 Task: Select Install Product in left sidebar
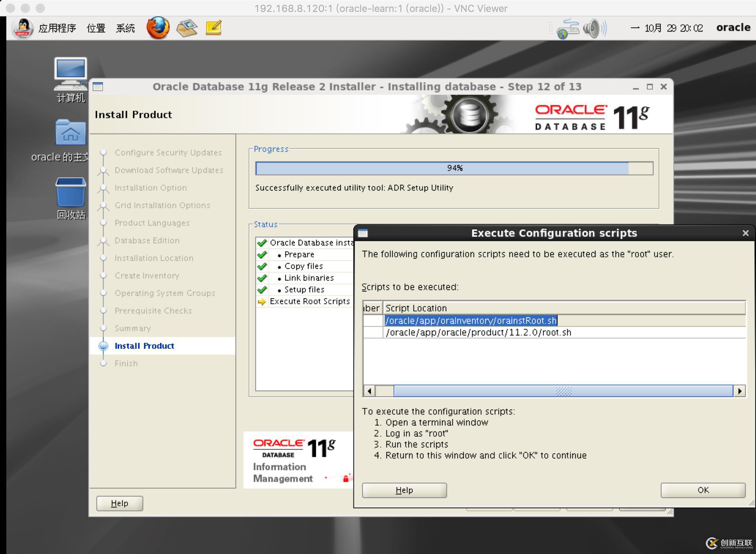[144, 346]
